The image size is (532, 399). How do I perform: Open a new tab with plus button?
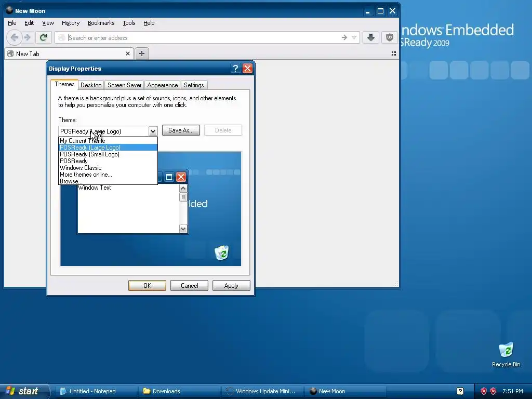tap(142, 54)
